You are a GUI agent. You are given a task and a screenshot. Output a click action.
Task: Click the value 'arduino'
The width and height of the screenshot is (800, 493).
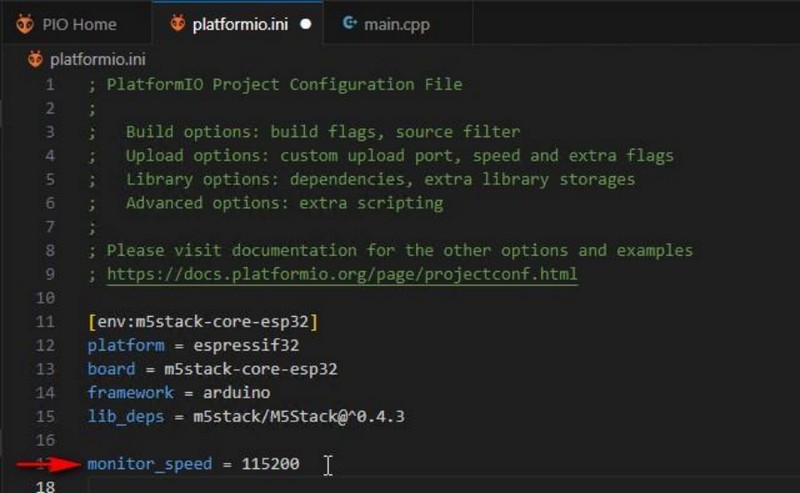tap(236, 392)
